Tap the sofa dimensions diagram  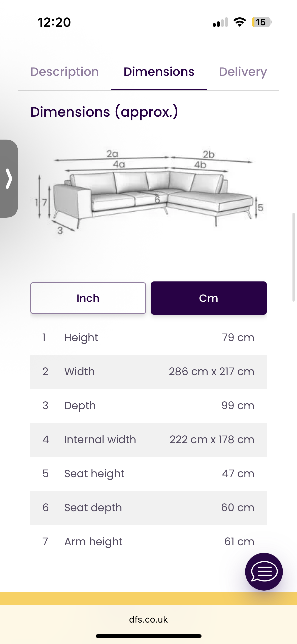click(x=149, y=191)
